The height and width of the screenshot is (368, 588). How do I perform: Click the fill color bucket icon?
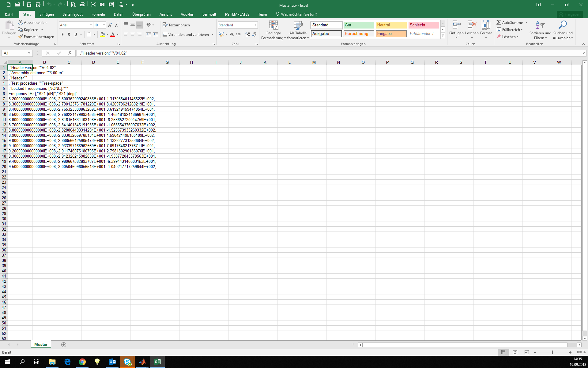click(102, 35)
